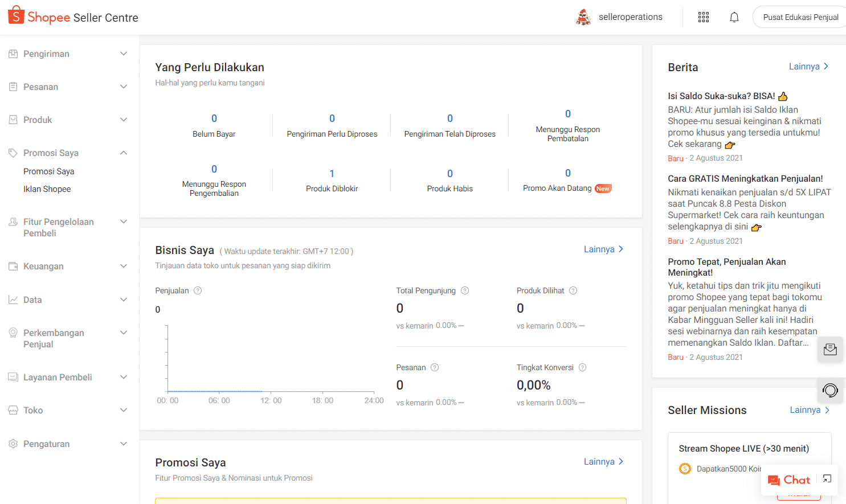Open the Shopee apps grid icon
The height and width of the screenshot is (504, 846).
pyautogui.click(x=703, y=17)
